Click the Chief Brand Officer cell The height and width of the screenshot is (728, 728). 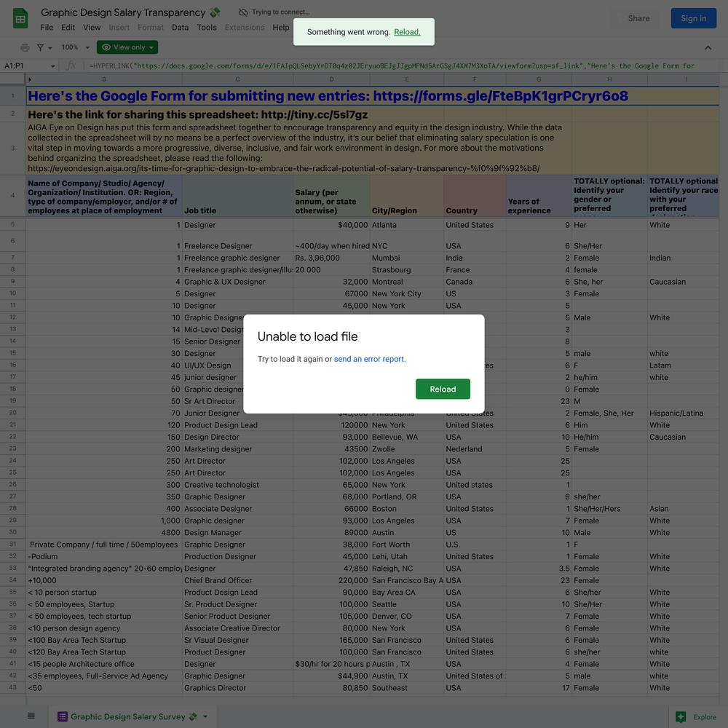coord(238,580)
